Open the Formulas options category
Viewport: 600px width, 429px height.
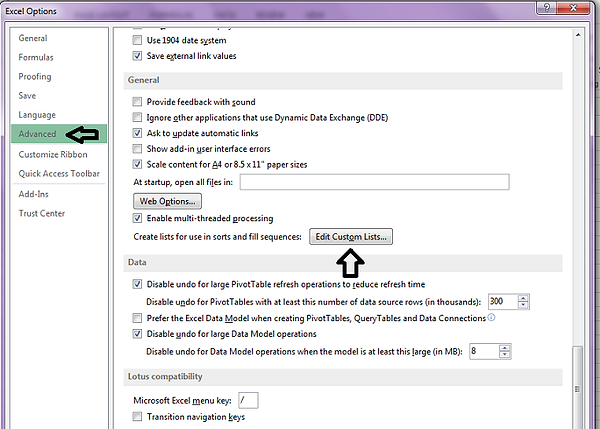(36, 57)
